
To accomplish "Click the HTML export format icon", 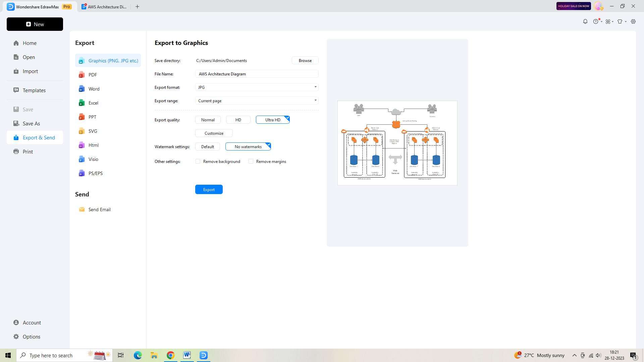I will pyautogui.click(x=82, y=145).
